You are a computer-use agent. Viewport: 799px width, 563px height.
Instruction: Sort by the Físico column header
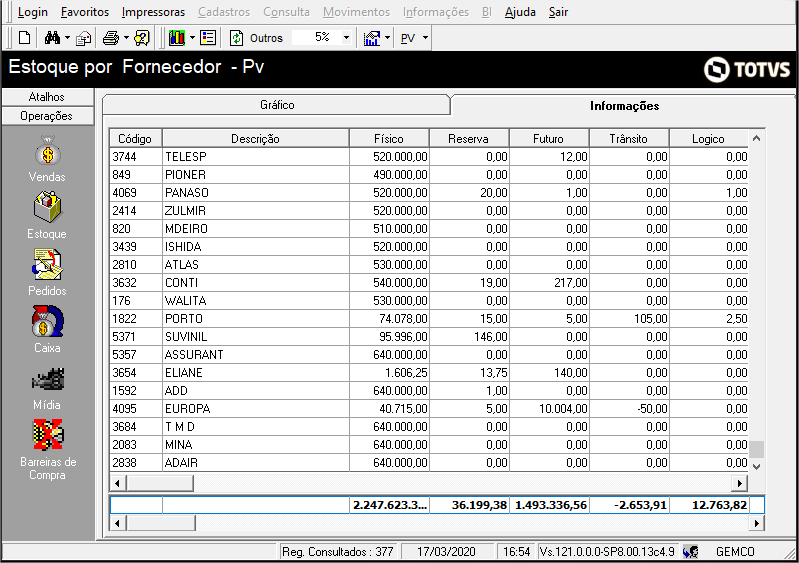(x=389, y=139)
